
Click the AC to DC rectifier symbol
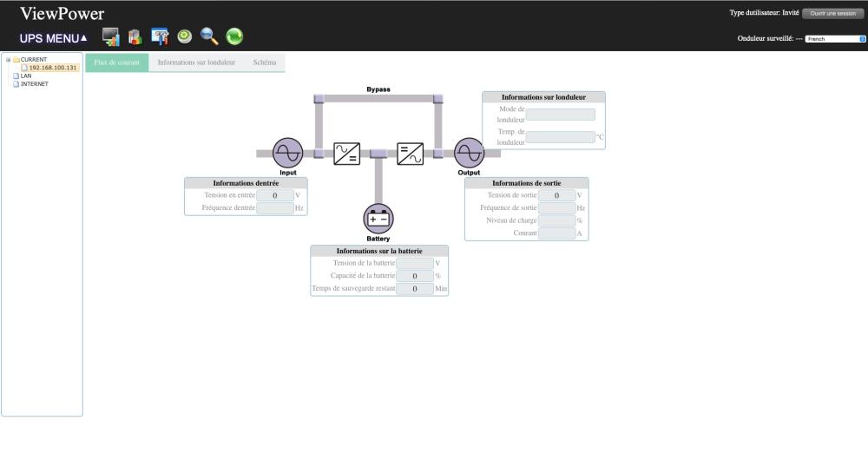coord(346,154)
